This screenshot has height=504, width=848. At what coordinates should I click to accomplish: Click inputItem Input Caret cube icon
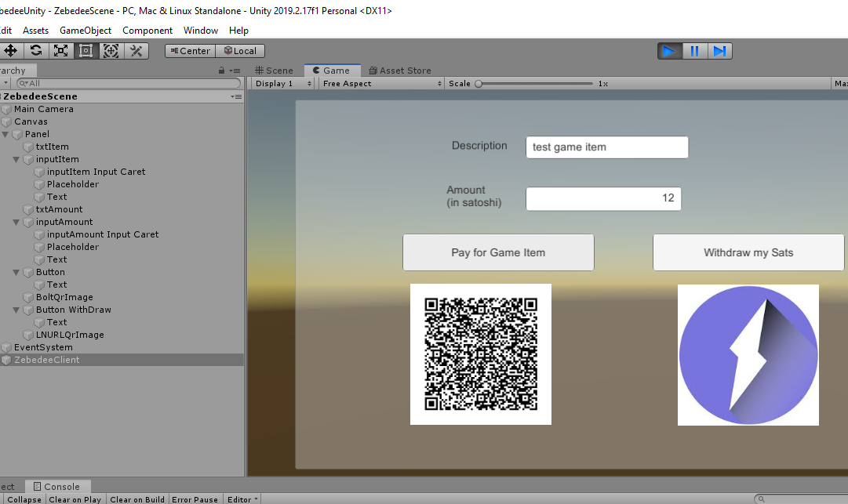39,172
